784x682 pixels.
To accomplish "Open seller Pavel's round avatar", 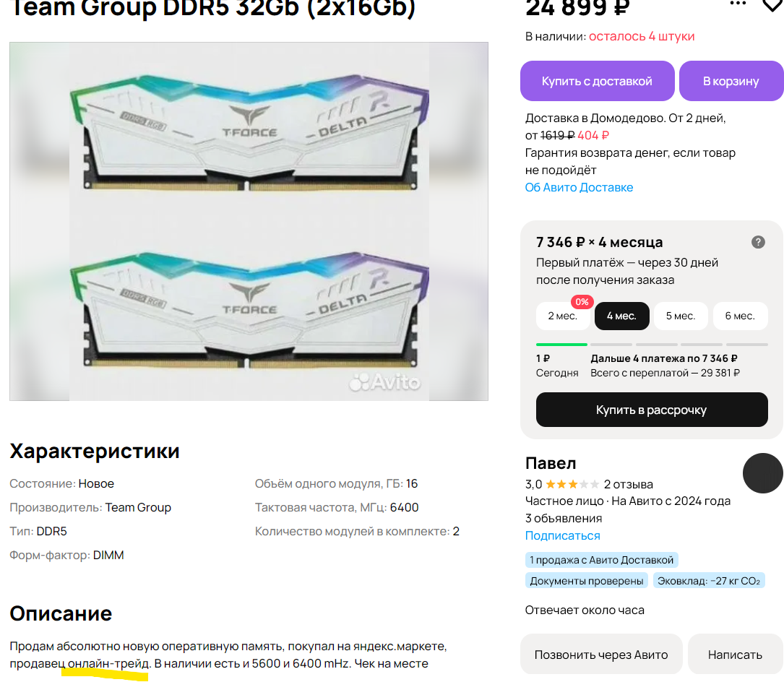I will point(762,473).
